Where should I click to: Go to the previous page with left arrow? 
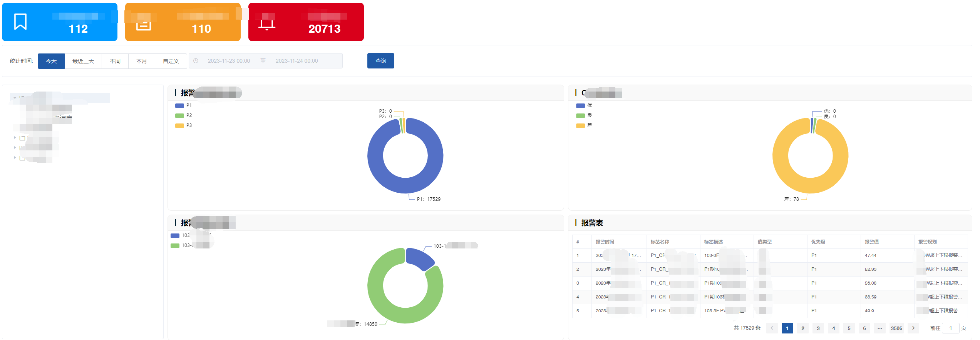(772, 328)
